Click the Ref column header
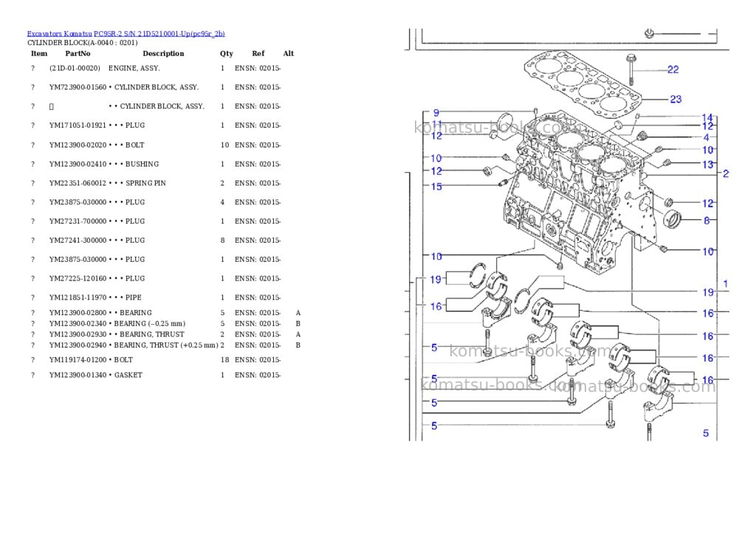 click(x=258, y=53)
